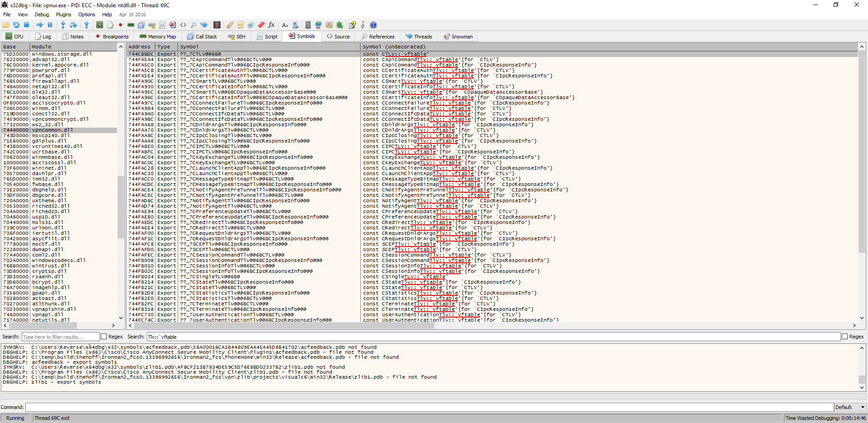This screenshot has height=423, width=868.
Task: Enable Regex for the module filter
Action: click(104, 337)
